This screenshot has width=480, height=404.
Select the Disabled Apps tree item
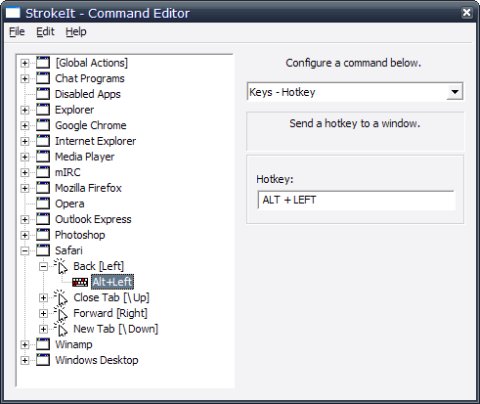[88, 94]
